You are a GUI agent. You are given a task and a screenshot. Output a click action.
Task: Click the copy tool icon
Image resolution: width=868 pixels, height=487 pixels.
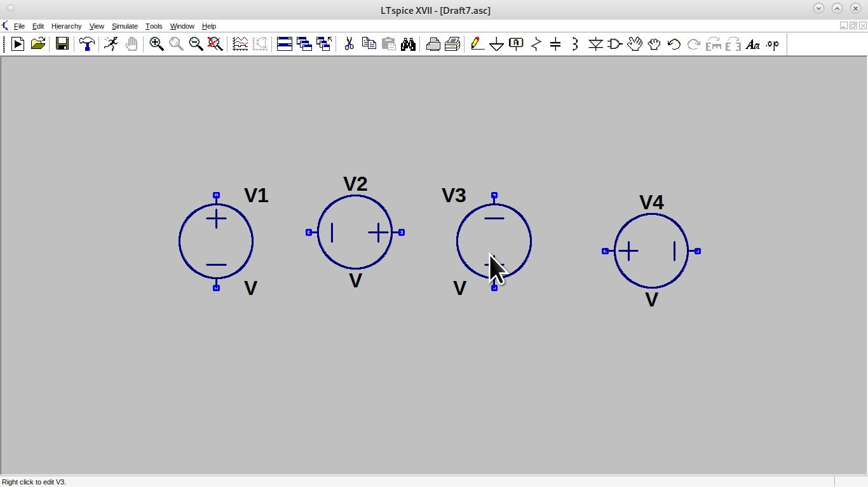coord(369,44)
